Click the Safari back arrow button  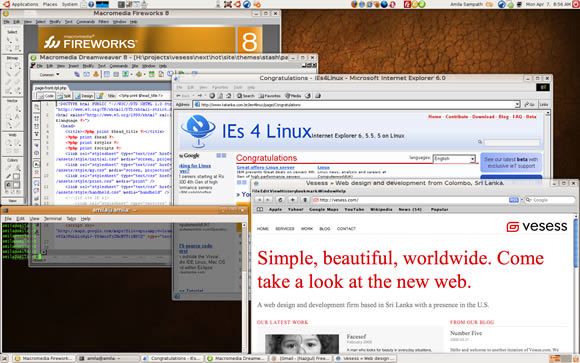click(x=259, y=200)
